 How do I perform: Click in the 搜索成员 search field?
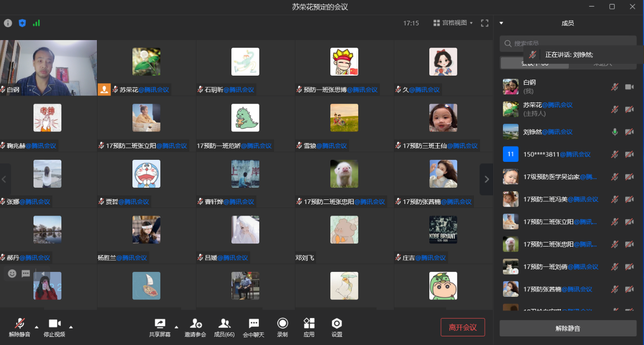(x=568, y=44)
